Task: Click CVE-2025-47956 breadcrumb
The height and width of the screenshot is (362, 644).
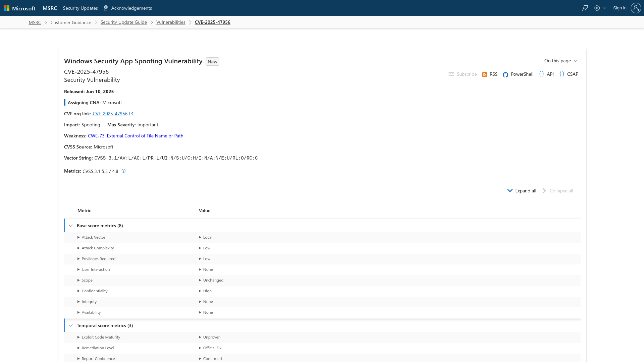Action: [x=212, y=22]
